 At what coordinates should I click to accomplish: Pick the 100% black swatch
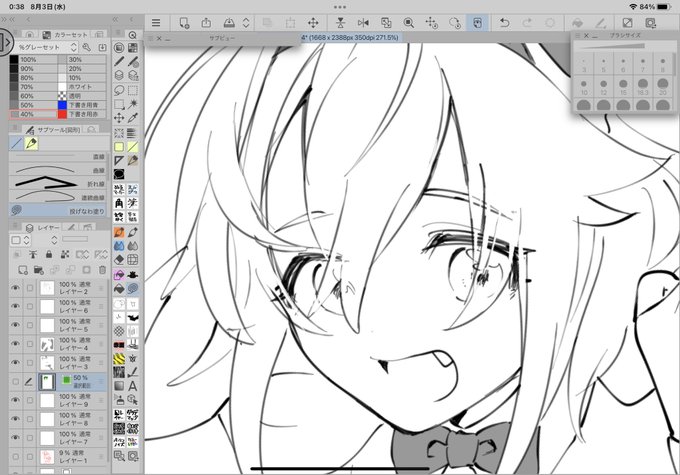[14, 59]
